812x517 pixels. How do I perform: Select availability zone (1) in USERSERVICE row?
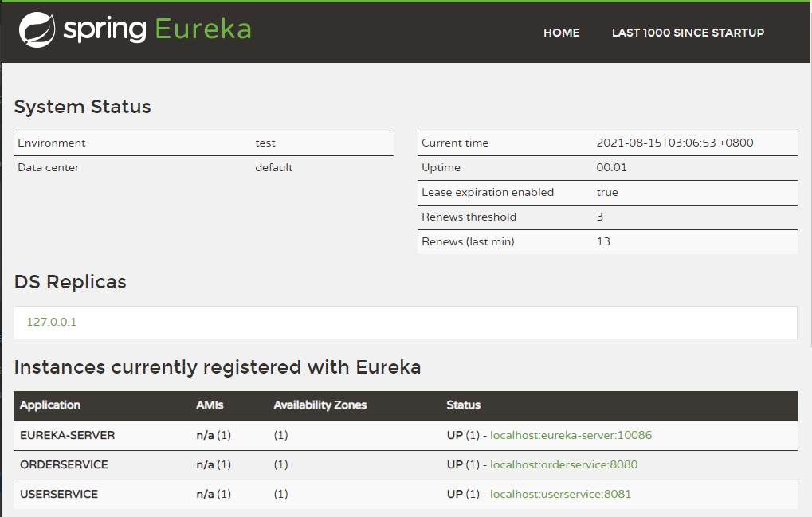[280, 494]
